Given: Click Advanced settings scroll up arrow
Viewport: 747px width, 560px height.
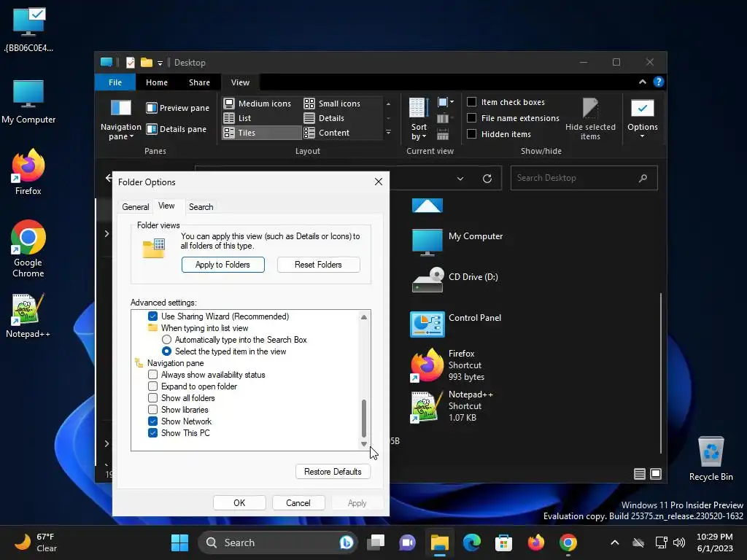Looking at the screenshot, I should pos(364,317).
